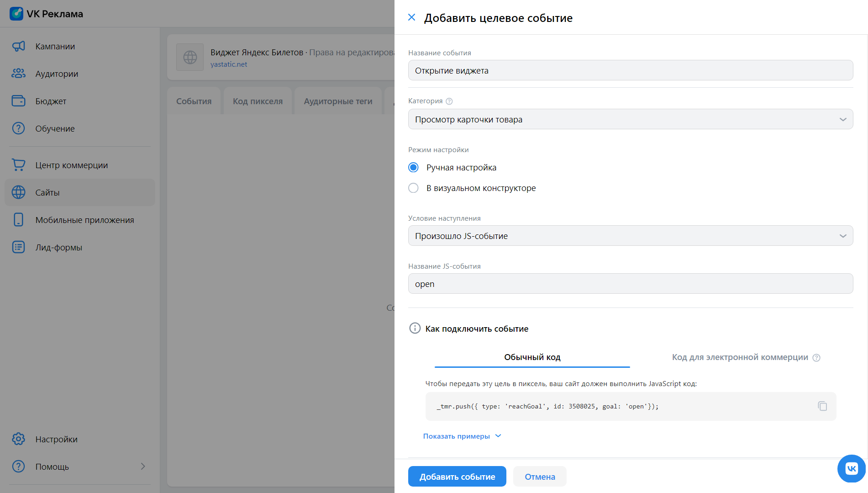Select the Обычный код tab

tap(532, 357)
